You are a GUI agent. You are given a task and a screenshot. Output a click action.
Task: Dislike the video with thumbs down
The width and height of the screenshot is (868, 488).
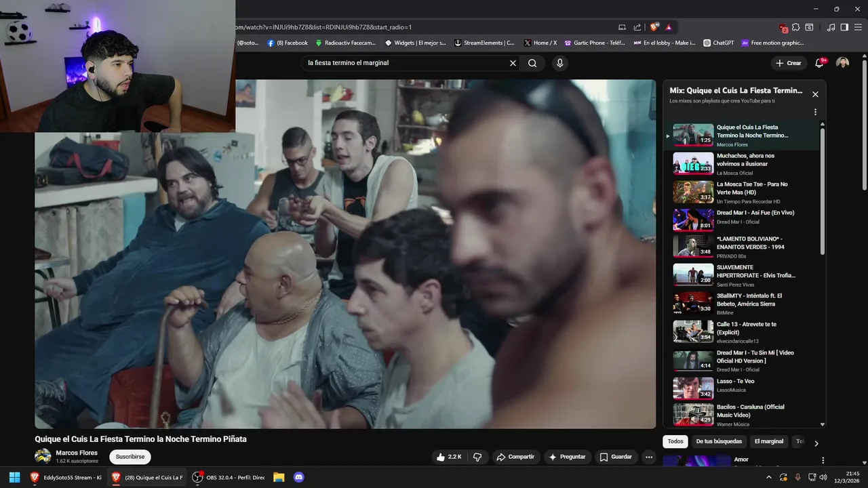click(x=477, y=457)
